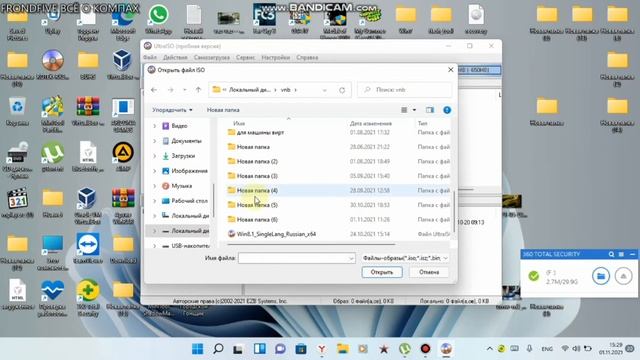Select folder 'Новая папка (6)'
The width and height of the screenshot is (640, 360).
pos(257,220)
